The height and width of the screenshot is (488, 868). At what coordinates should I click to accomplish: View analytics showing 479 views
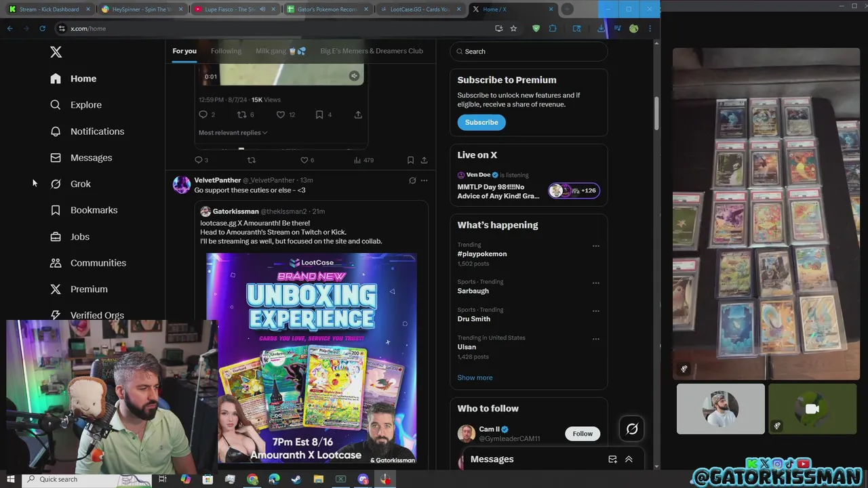(x=363, y=161)
